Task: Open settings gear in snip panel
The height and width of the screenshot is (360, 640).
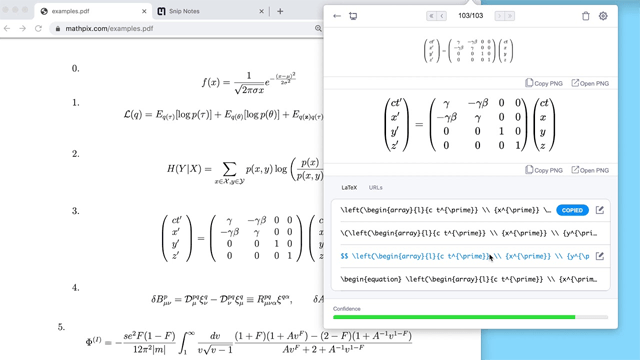Action: (x=603, y=16)
